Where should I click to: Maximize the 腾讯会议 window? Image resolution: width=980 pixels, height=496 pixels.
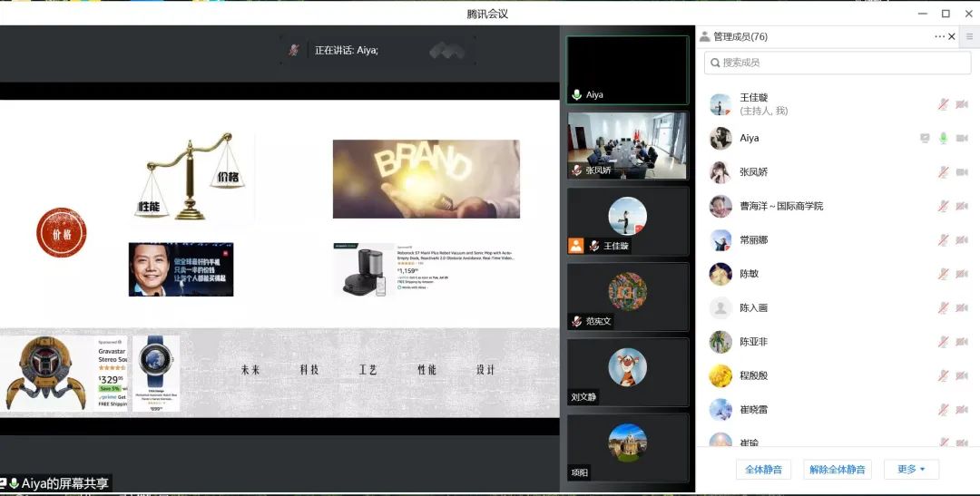click(946, 14)
